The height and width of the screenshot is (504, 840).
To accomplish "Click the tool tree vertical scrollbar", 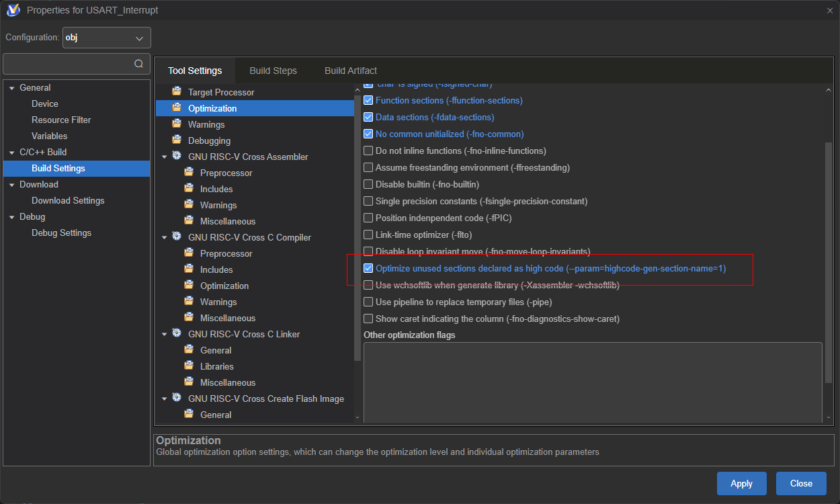I will pyautogui.click(x=358, y=228).
